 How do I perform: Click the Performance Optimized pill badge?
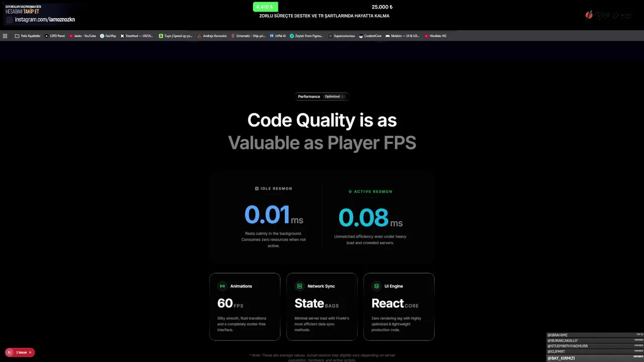(x=322, y=97)
